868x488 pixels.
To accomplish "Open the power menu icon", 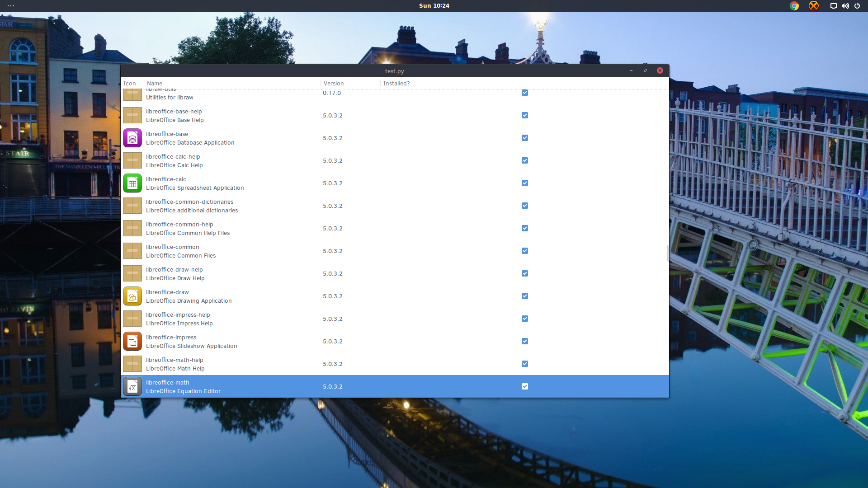I will point(857,6).
